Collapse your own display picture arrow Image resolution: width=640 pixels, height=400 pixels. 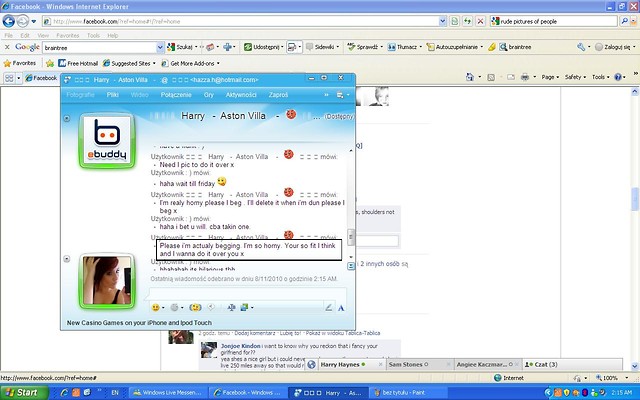pos(67,259)
